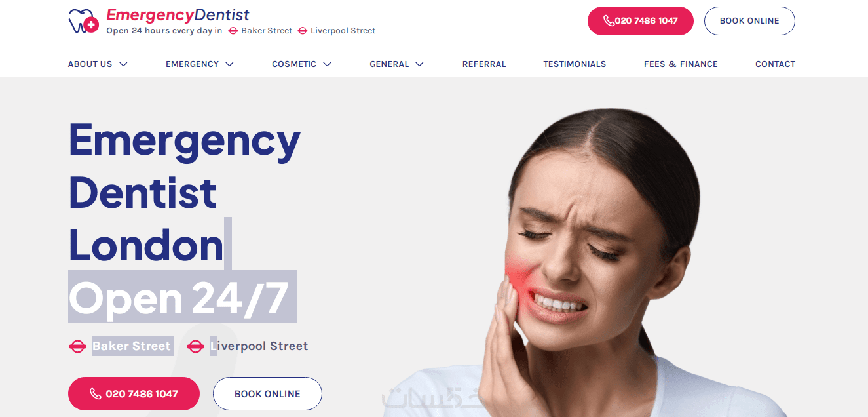Click the underground icon beside header Liverpool Street

[x=303, y=31]
